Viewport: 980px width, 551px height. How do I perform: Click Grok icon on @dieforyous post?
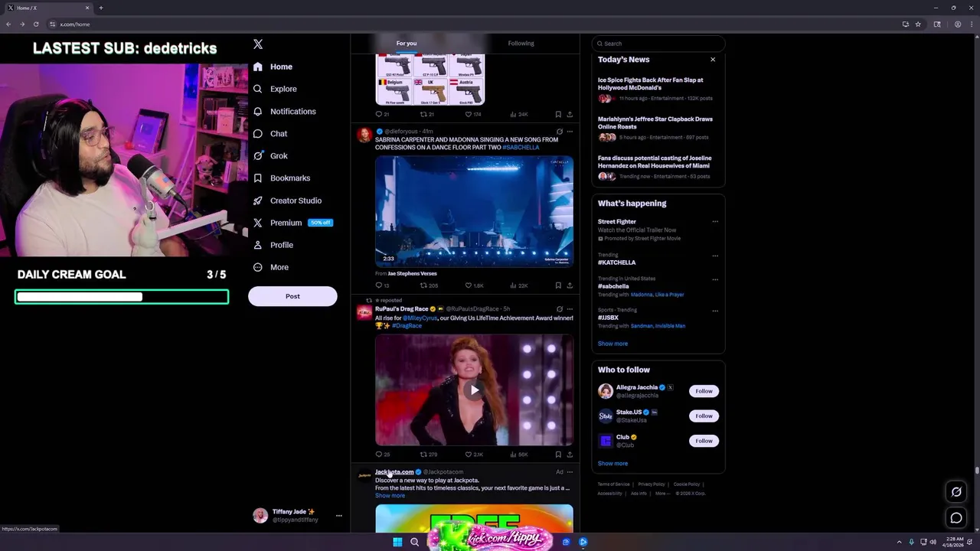(x=559, y=132)
